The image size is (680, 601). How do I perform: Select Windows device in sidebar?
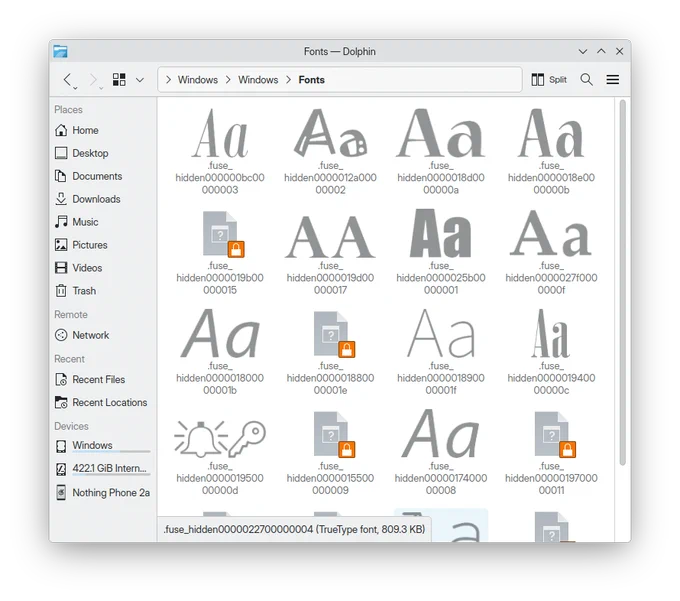click(x=102, y=446)
